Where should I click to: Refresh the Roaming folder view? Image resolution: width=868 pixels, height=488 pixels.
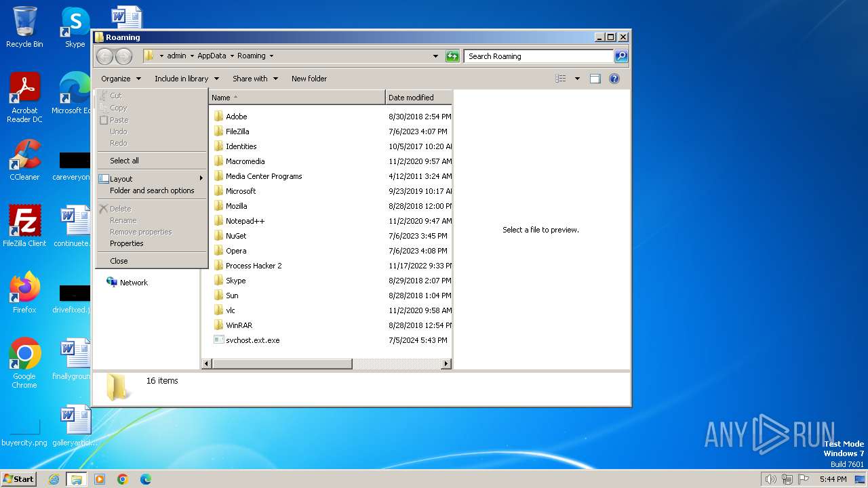tap(452, 56)
